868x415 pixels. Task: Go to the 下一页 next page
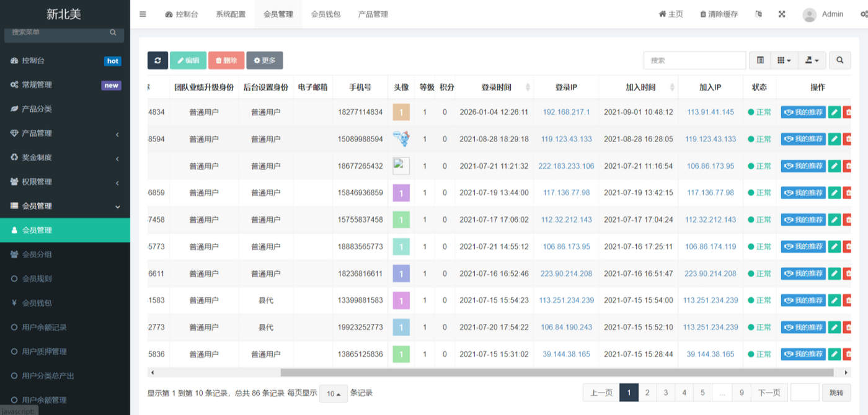point(769,393)
